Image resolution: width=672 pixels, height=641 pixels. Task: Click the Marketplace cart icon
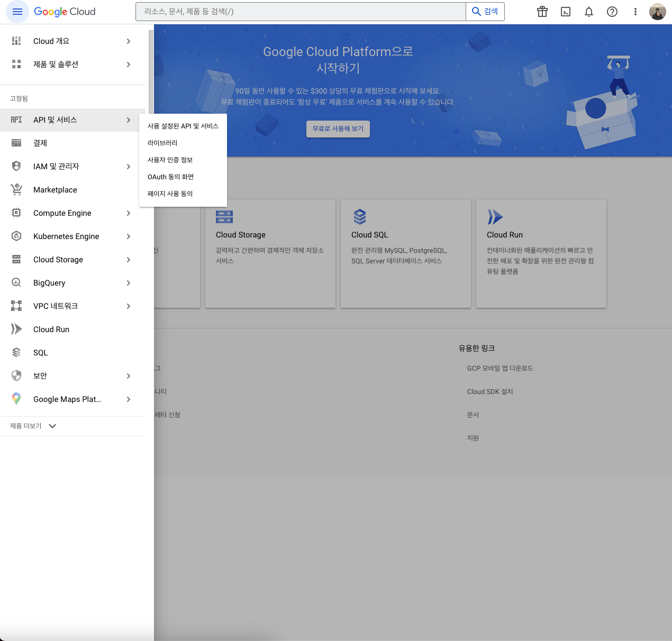tap(16, 189)
